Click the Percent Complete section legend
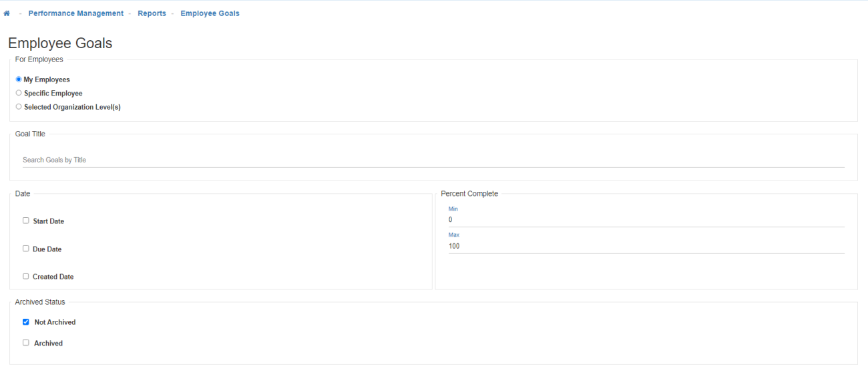Viewport: 868px width, 369px height. (469, 194)
